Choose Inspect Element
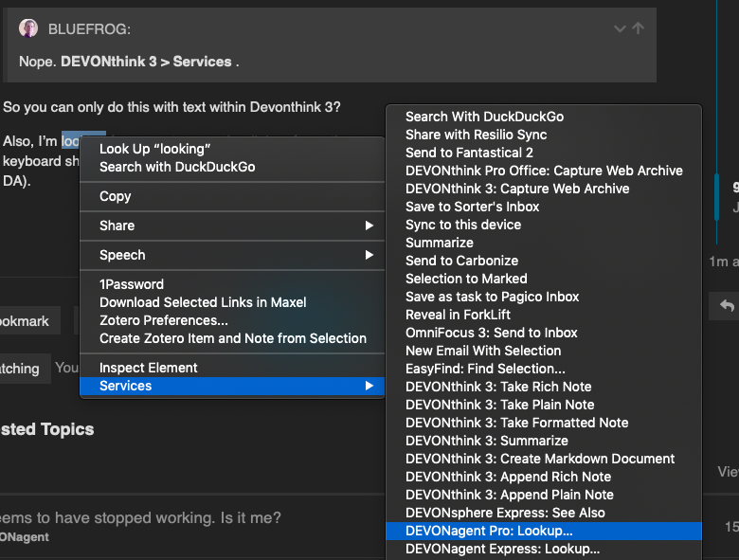This screenshot has height=560, width=739. (x=232, y=368)
